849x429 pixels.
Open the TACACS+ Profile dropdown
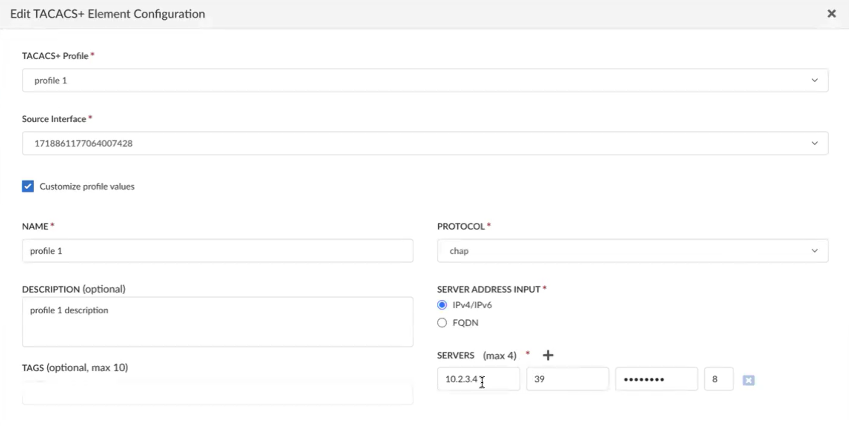click(x=425, y=80)
